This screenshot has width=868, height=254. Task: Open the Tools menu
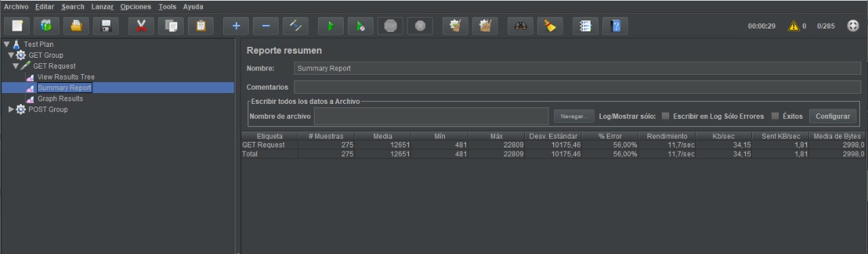(167, 7)
